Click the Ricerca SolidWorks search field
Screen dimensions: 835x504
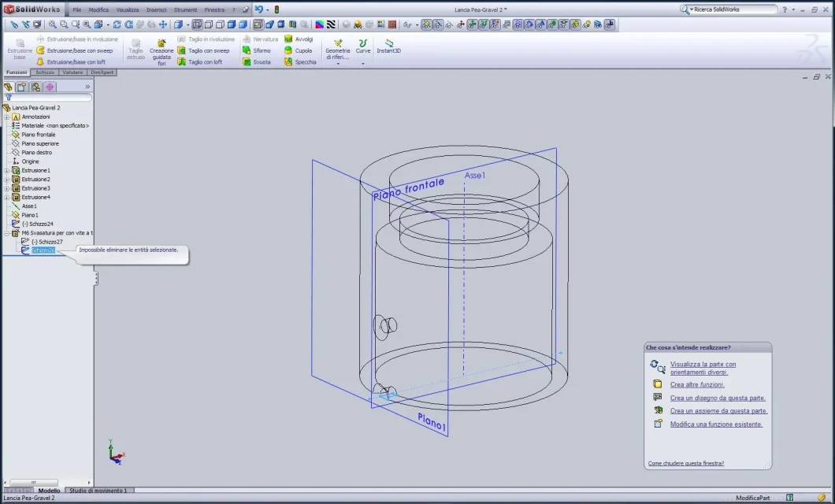729,9
